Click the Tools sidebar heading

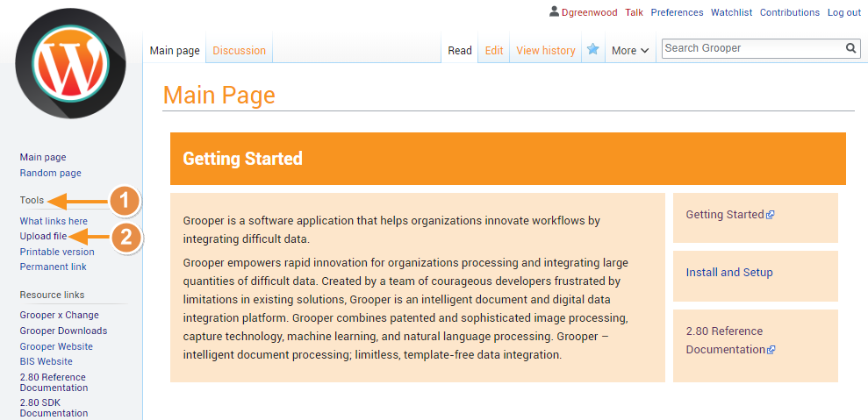coord(32,200)
